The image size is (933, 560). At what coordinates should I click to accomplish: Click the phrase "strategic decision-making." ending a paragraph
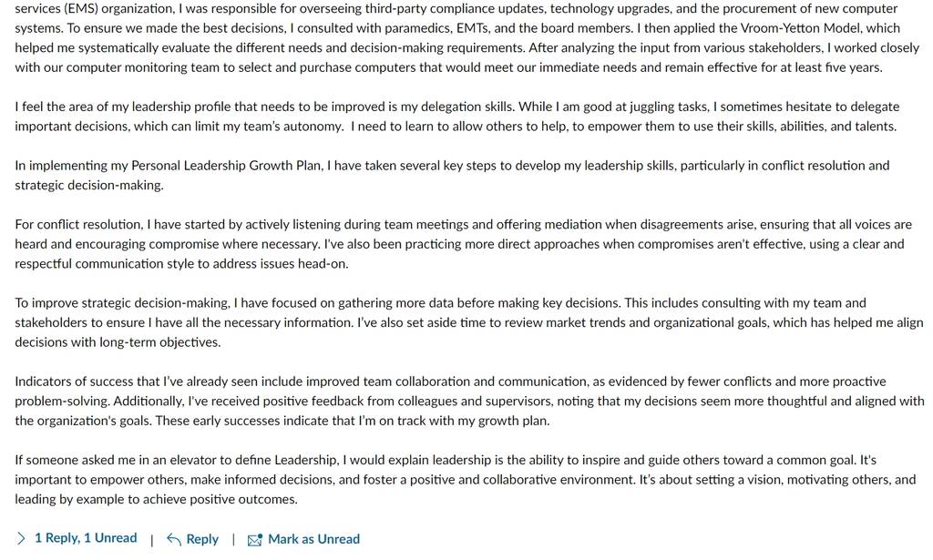pyautogui.click(x=89, y=185)
